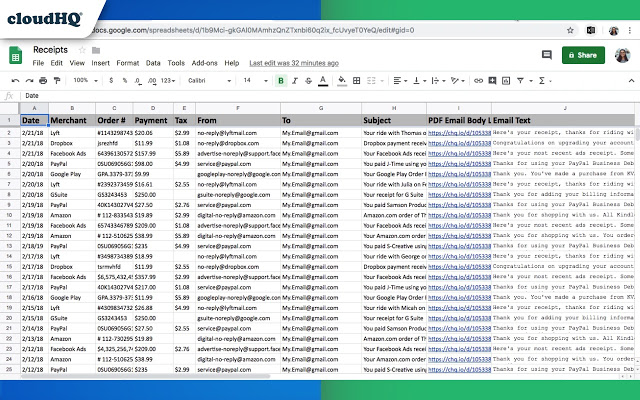This screenshot has height=400, width=640.
Task: Collapse the toolbar with up chevron
Action: tap(631, 81)
